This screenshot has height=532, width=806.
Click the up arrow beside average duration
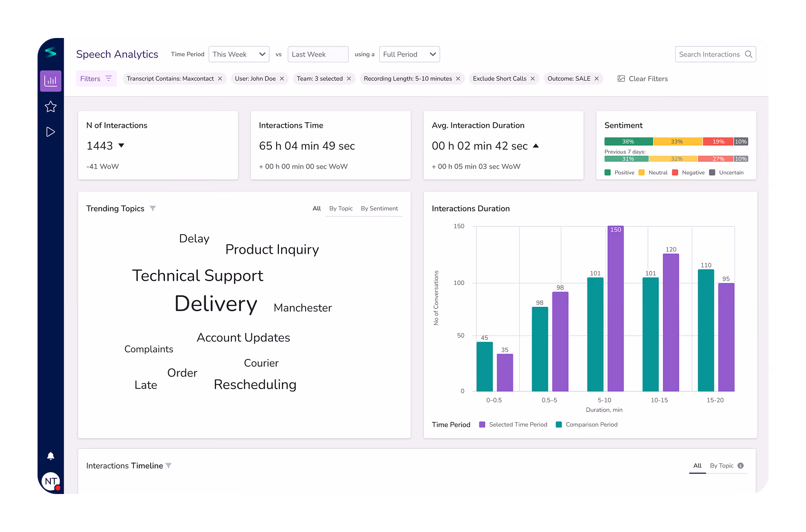click(x=536, y=146)
